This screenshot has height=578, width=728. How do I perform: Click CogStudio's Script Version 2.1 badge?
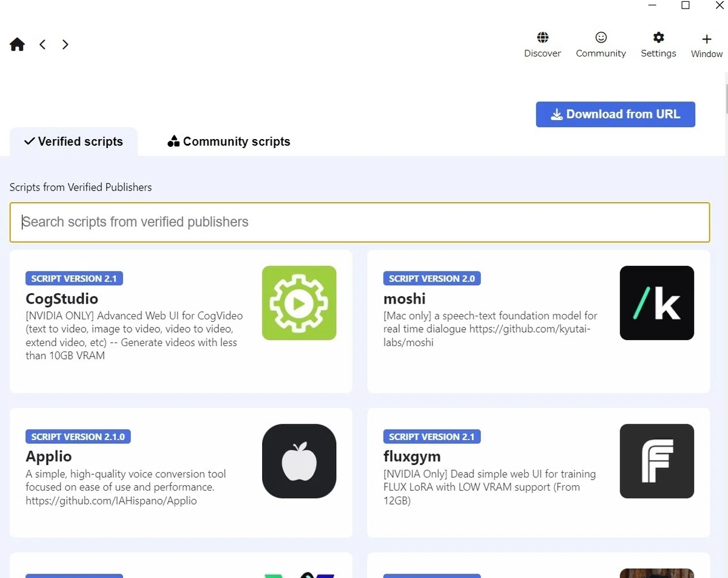point(75,279)
